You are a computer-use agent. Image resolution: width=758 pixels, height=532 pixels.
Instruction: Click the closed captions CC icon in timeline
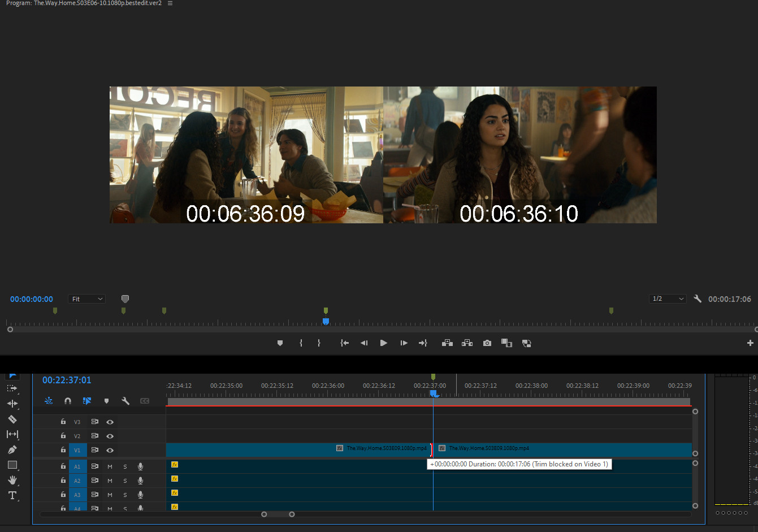(145, 401)
